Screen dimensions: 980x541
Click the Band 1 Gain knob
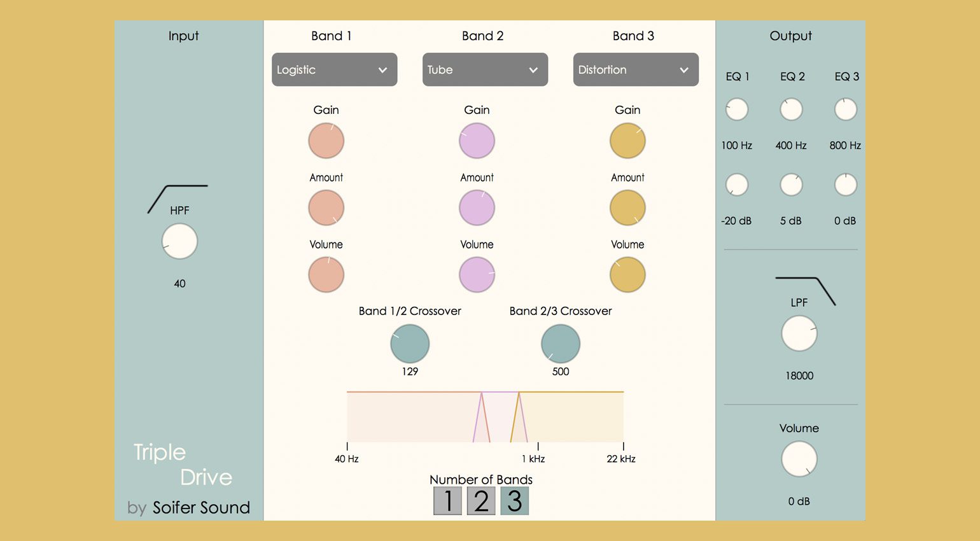[x=326, y=141]
